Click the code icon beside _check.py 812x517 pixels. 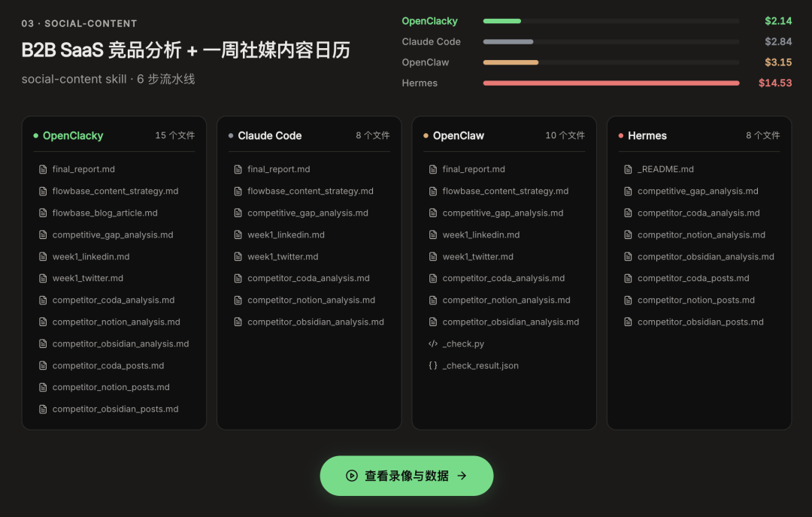coord(433,343)
